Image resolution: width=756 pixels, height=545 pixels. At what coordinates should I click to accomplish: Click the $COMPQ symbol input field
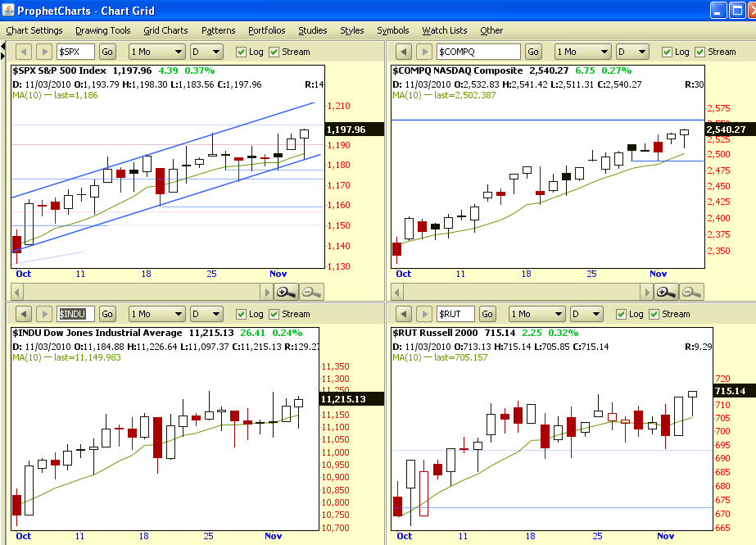tap(479, 52)
